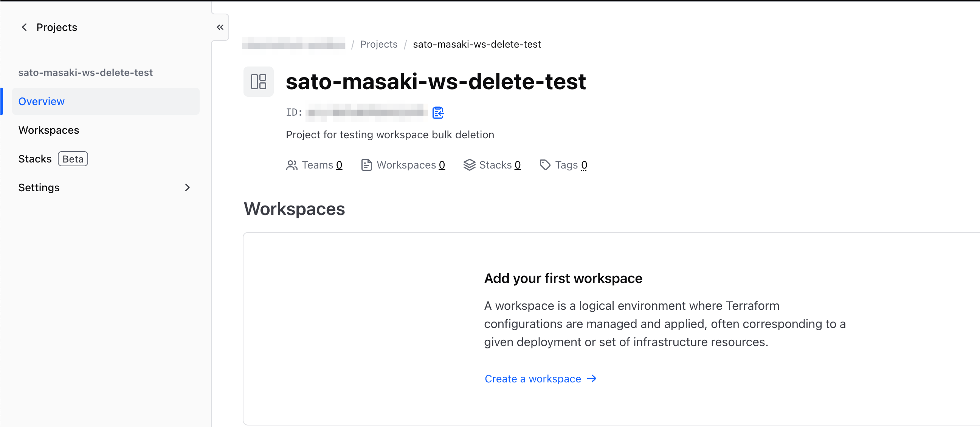Click the blurred project ID value
This screenshot has height=427, width=980.
tap(367, 112)
